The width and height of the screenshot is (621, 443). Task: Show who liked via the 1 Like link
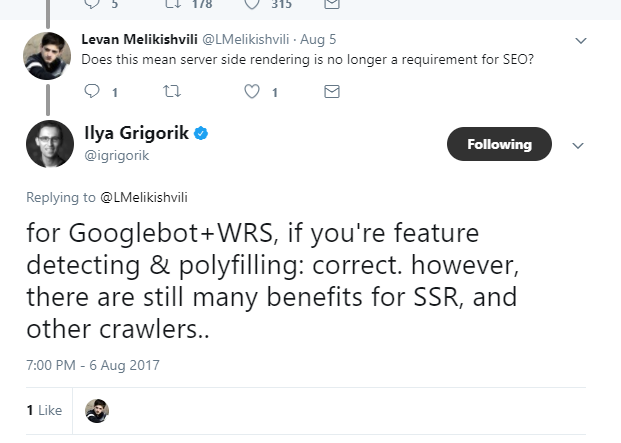pyautogui.click(x=44, y=410)
